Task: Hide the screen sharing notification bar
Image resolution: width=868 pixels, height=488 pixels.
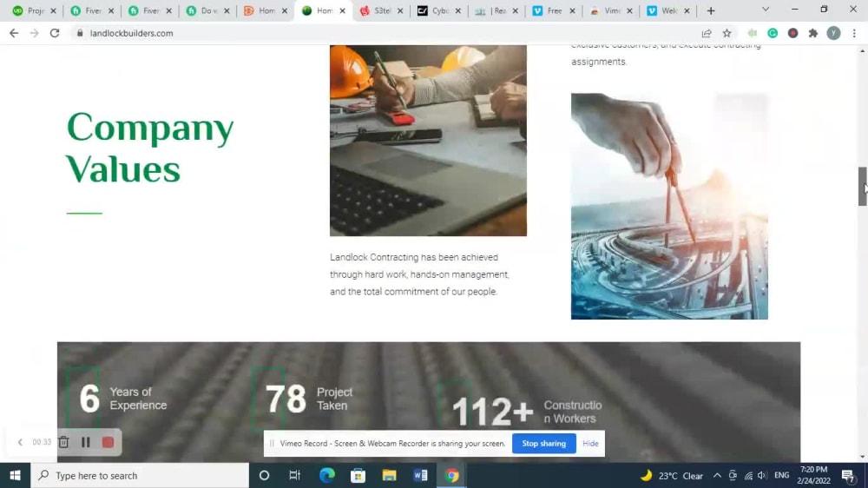Action: 590,444
